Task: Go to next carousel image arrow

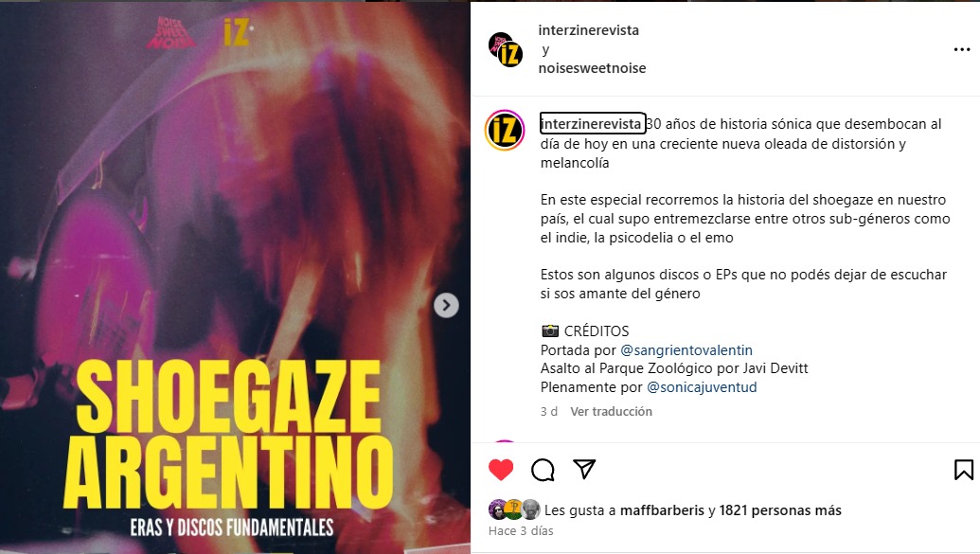Action: coord(446,305)
